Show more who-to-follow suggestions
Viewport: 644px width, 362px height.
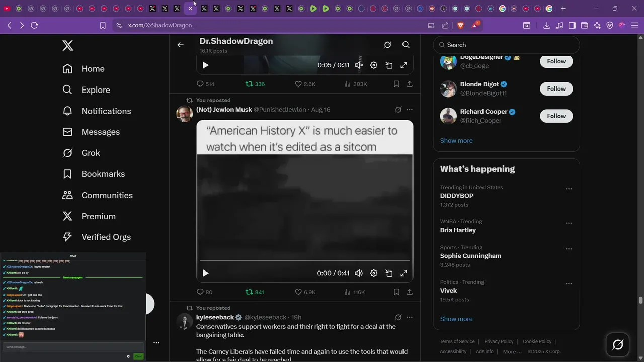click(x=456, y=141)
